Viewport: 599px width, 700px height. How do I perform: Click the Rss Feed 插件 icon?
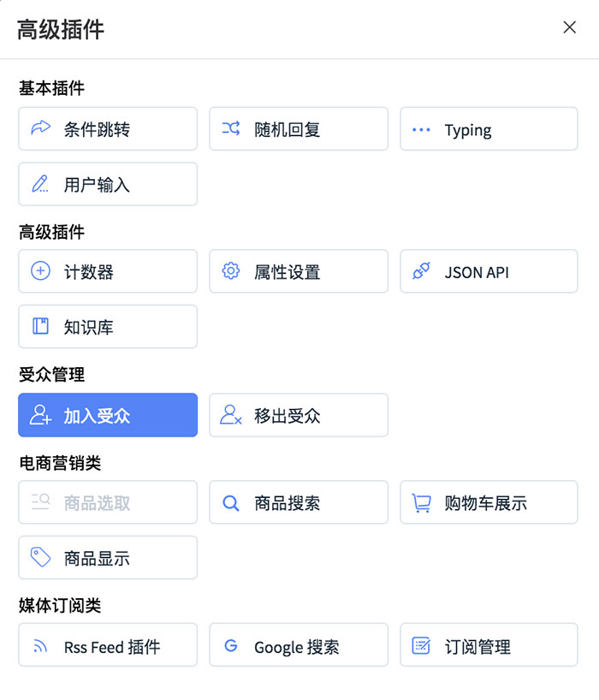click(40, 645)
